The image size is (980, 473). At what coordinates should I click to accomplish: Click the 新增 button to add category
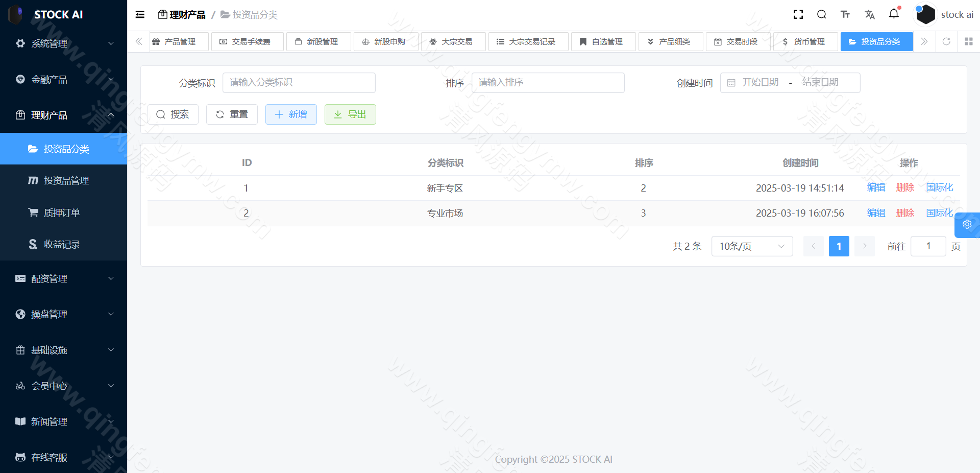point(291,114)
